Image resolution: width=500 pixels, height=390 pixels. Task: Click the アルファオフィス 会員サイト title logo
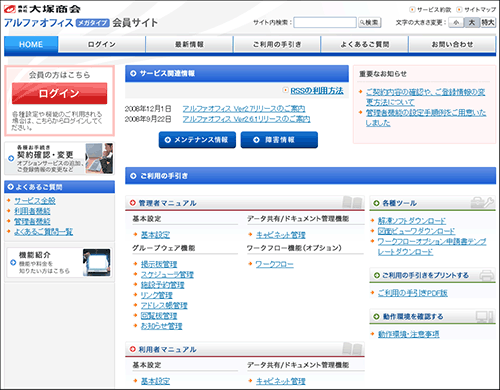[81, 23]
